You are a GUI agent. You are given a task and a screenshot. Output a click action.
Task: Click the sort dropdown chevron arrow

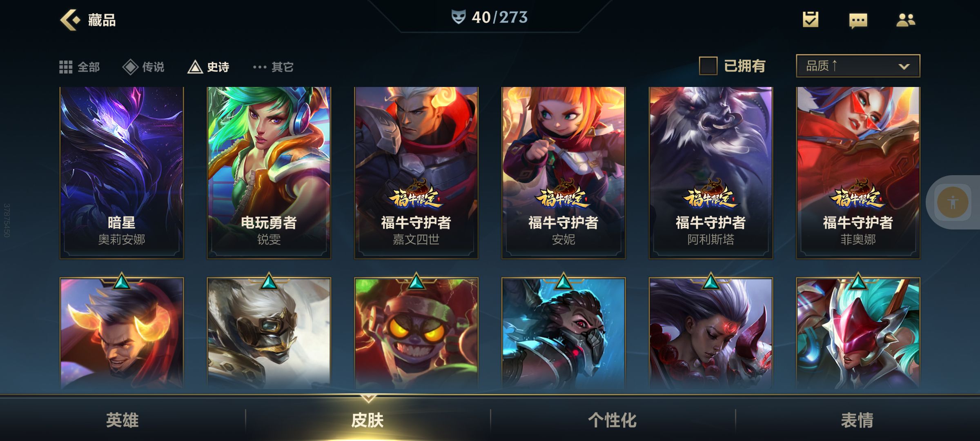[x=904, y=67]
